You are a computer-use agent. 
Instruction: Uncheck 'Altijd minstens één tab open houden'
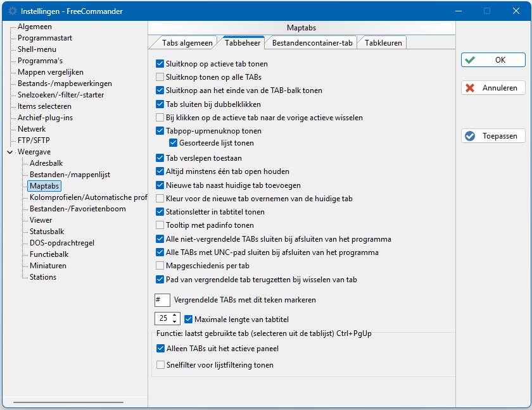point(160,171)
